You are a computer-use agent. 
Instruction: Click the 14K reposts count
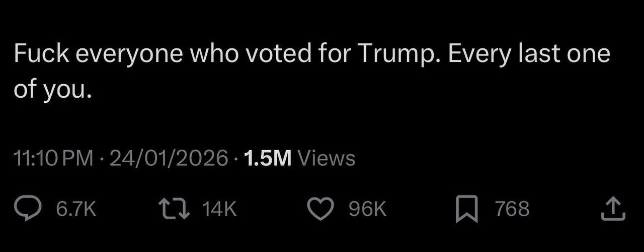coord(219,209)
